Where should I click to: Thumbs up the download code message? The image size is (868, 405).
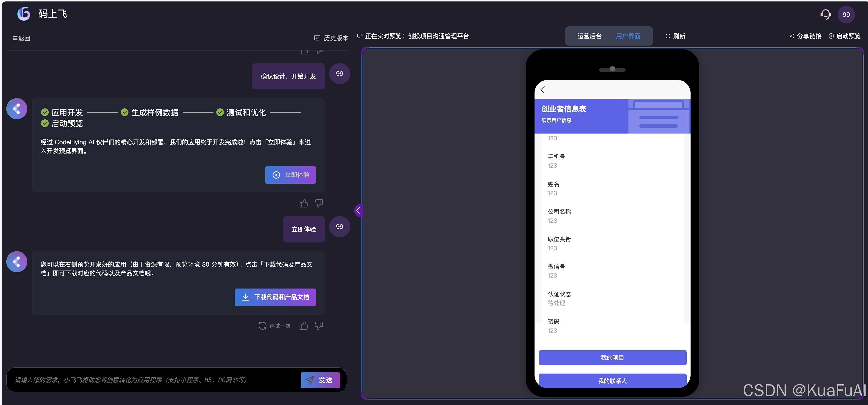tap(304, 326)
